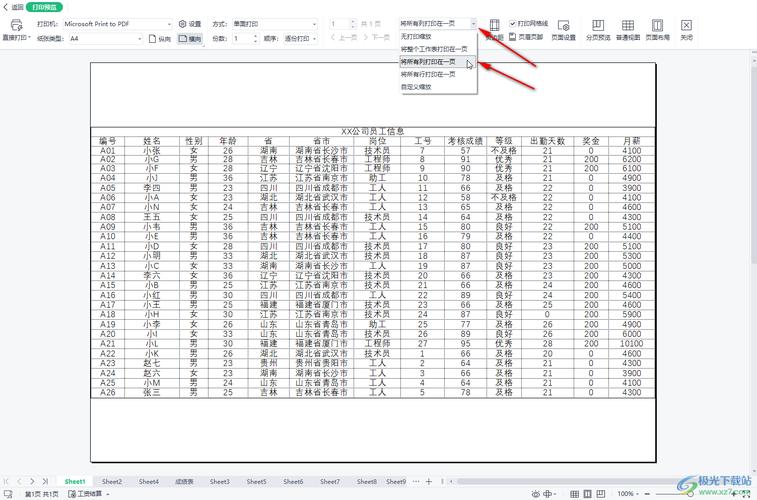Switch to page layout 页面布局
Image resolution: width=757 pixels, height=500 pixels.
657,30
